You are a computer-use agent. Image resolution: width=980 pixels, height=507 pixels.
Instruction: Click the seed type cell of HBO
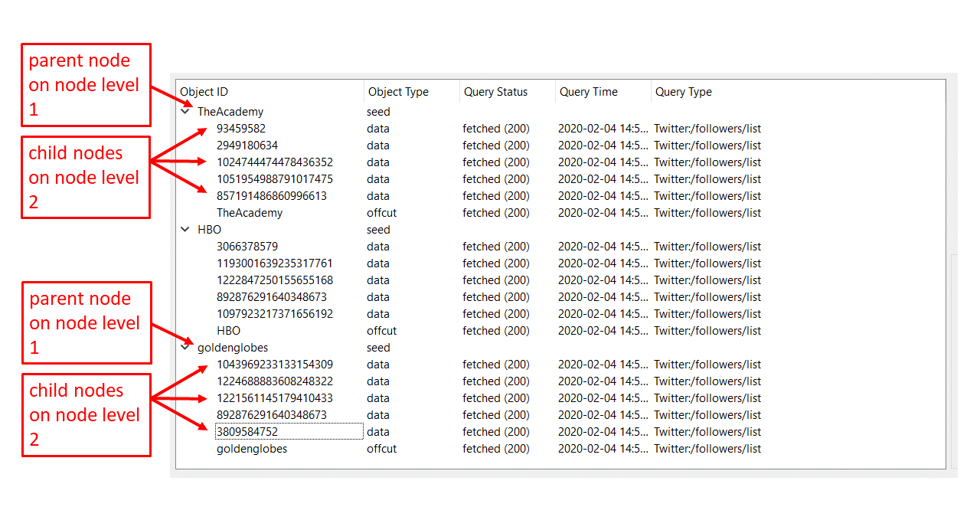[378, 230]
